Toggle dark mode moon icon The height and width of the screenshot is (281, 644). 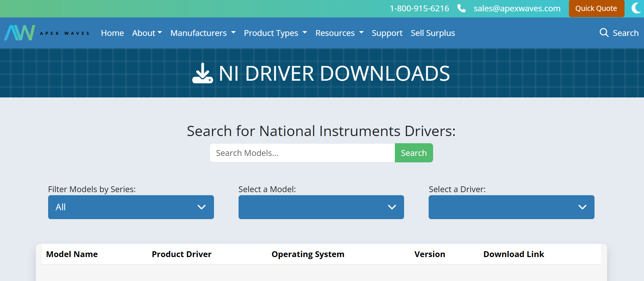(x=636, y=8)
